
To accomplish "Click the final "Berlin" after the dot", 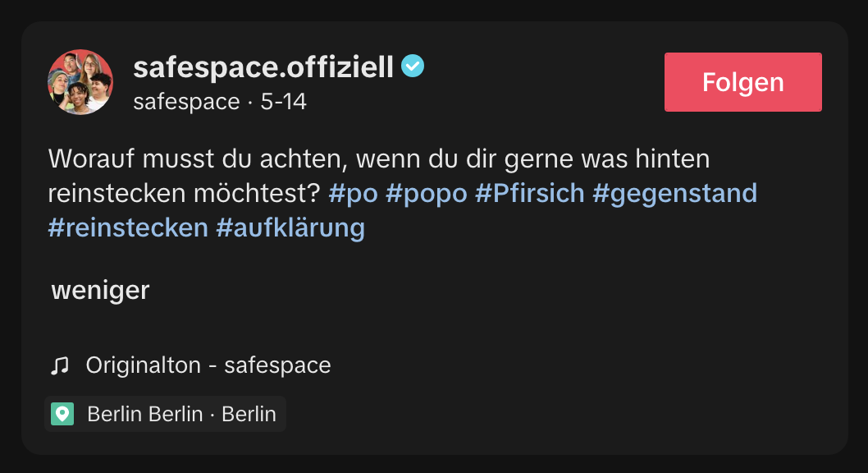I will [249, 414].
